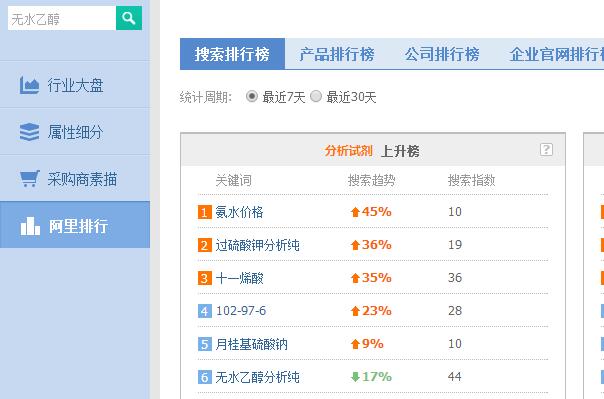The image size is (604, 399).
Task: Select 阿里排行 in the sidebar
Action: pos(75,225)
